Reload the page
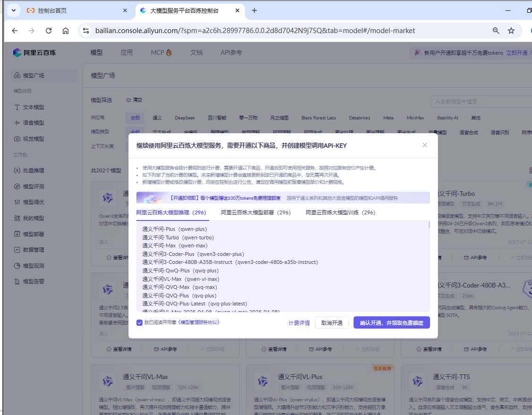Screen dimensions: 532x415 point(49,31)
